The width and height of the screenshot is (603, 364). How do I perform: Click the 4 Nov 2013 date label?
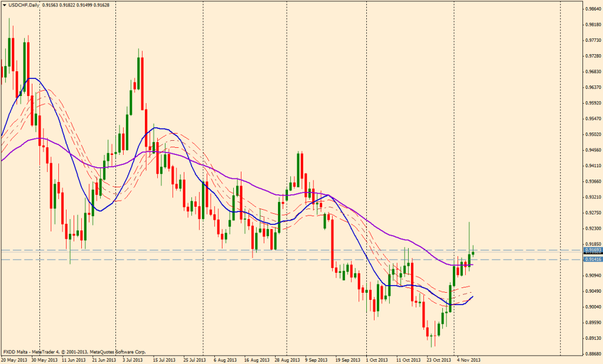pyautogui.click(x=469, y=360)
